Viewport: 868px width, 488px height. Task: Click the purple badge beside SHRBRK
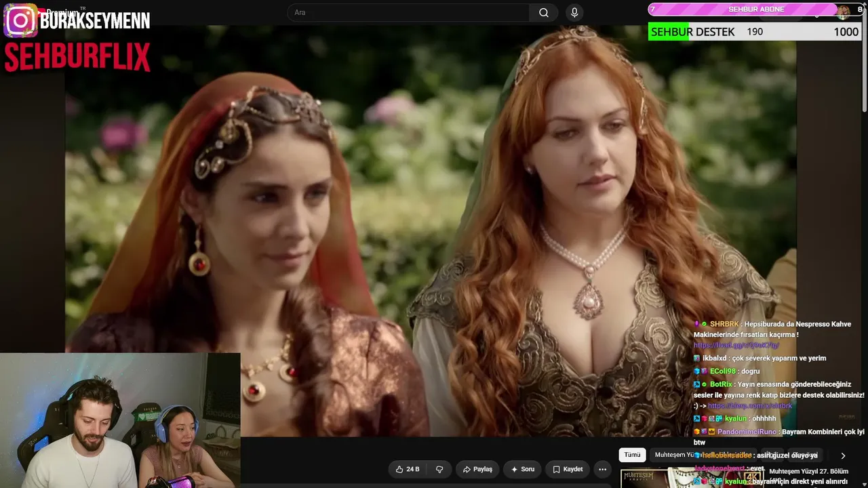[x=696, y=324]
